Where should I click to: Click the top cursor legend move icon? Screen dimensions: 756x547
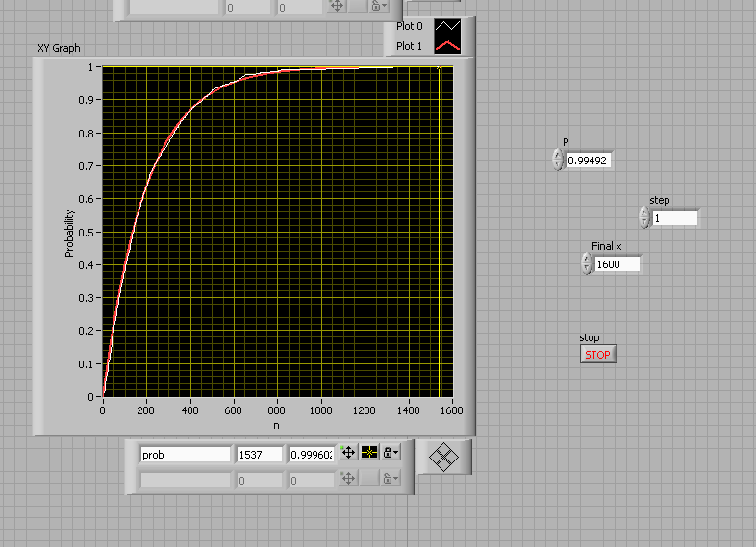(x=338, y=7)
